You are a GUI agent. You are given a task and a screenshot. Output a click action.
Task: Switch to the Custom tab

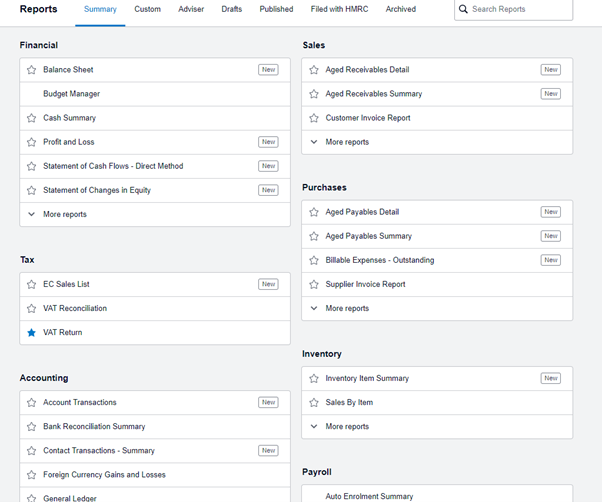click(x=147, y=9)
